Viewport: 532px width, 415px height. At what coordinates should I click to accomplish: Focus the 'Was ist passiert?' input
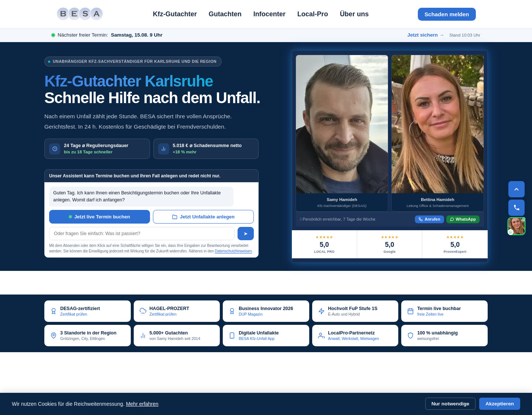[x=142, y=234]
